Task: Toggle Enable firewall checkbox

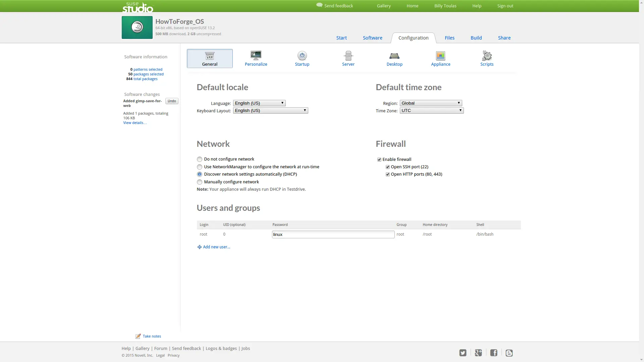Action: coord(379,160)
